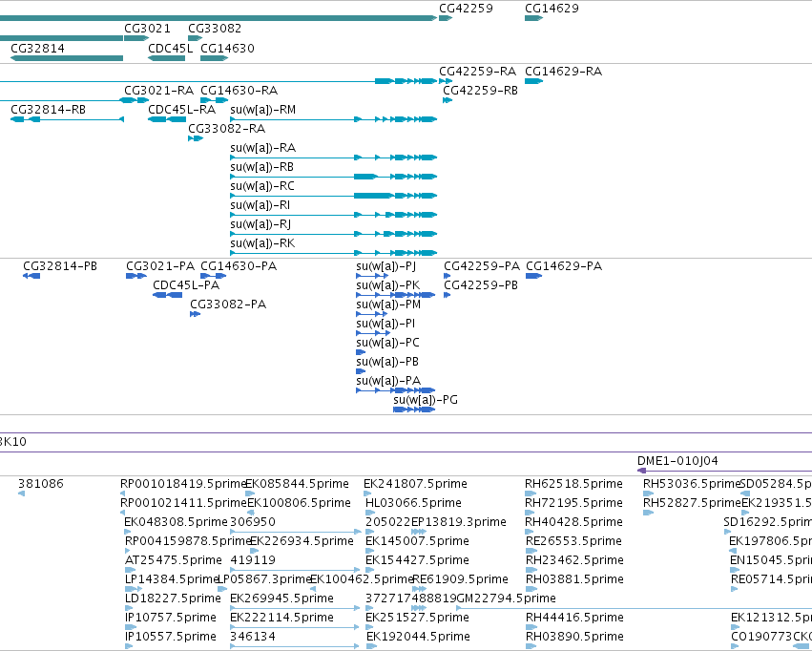Select the CG42259-PA protein label
Image resolution: width=812 pixels, height=651 pixels.
pos(482,266)
